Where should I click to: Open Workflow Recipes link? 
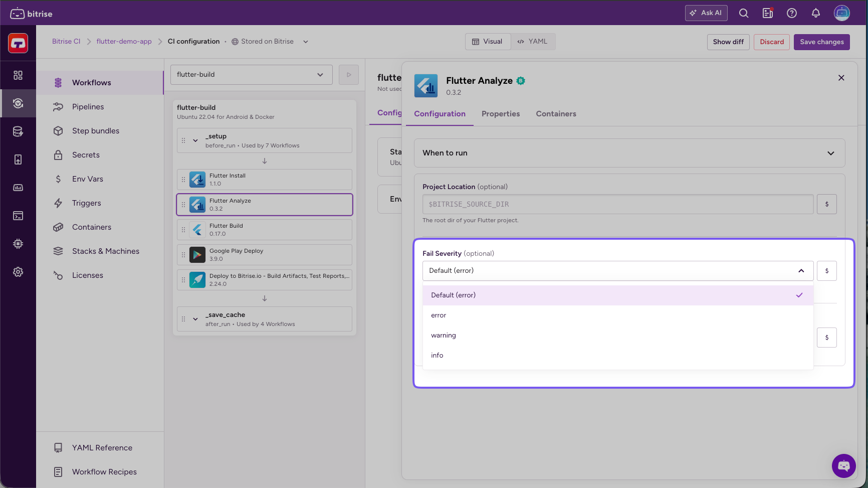click(x=100, y=472)
